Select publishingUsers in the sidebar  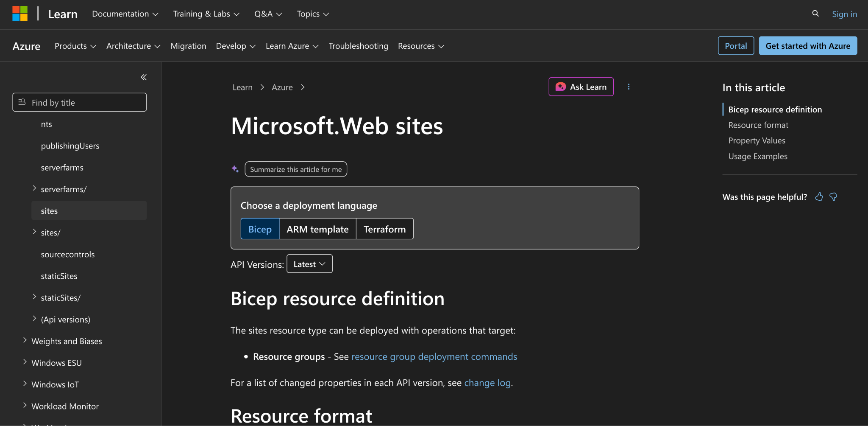coord(70,146)
